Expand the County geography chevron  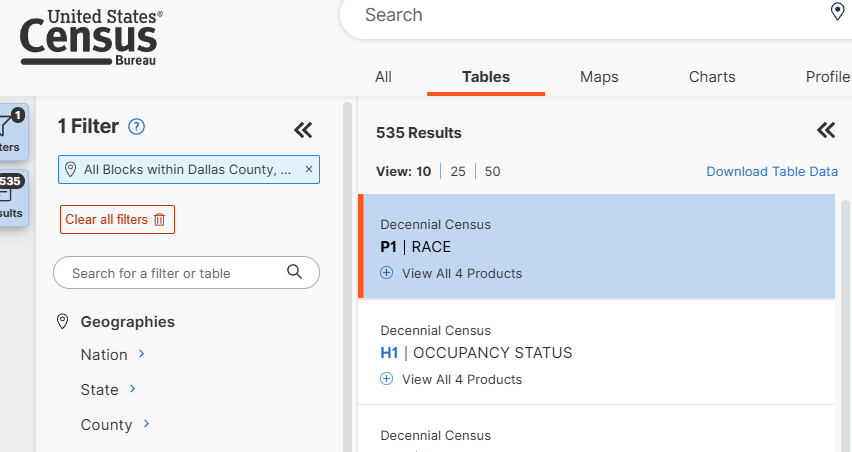tap(146, 424)
